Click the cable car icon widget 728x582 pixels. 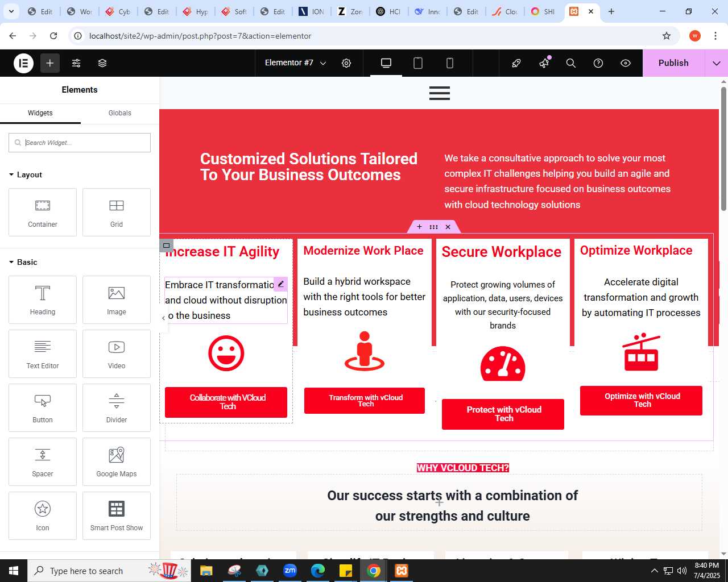[642, 352]
